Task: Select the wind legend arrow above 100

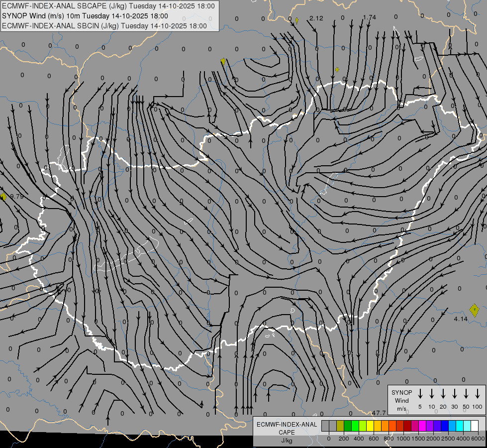Action: (478, 393)
